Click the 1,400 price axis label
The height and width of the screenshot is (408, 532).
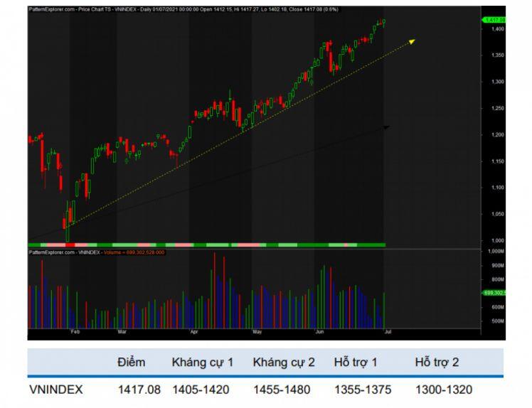(x=498, y=29)
